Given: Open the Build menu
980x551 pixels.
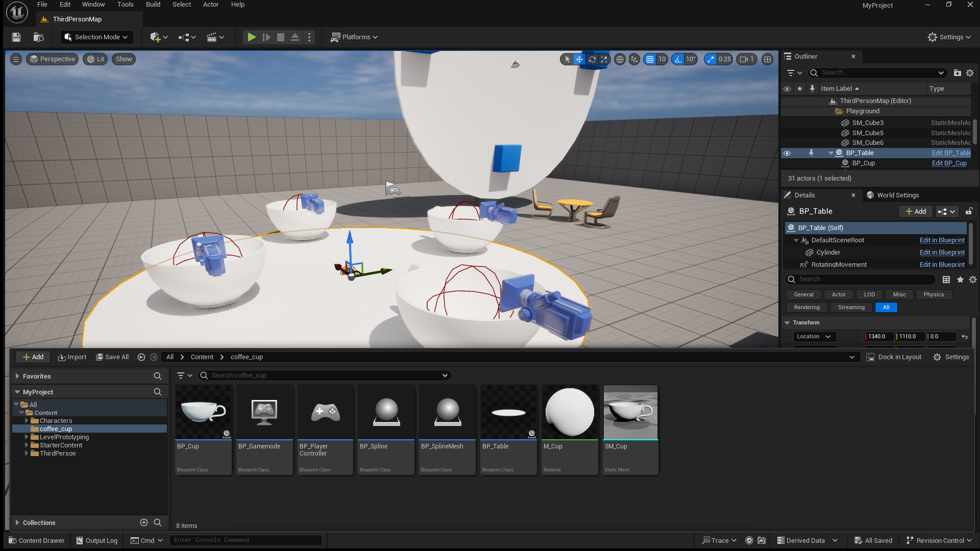Looking at the screenshot, I should (x=153, y=5).
